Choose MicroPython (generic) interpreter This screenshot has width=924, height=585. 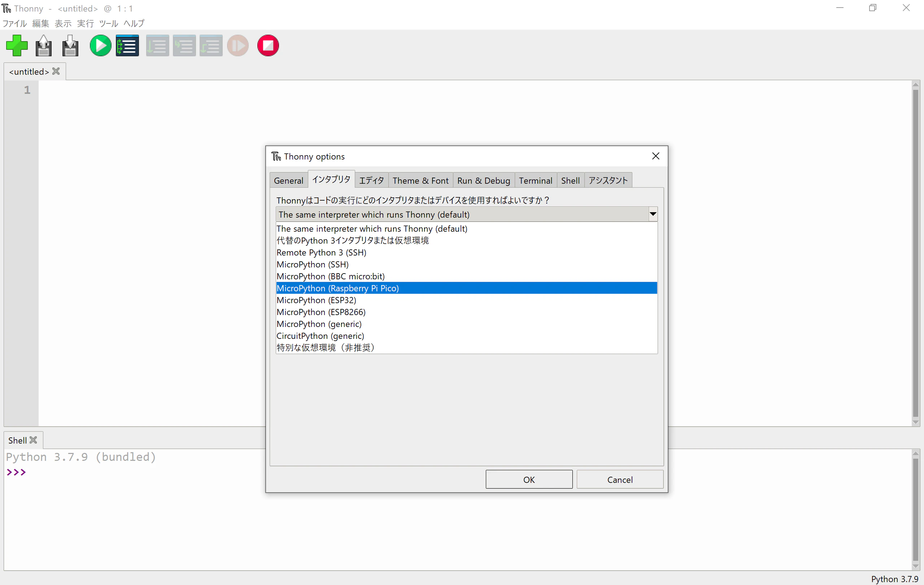tap(467, 324)
